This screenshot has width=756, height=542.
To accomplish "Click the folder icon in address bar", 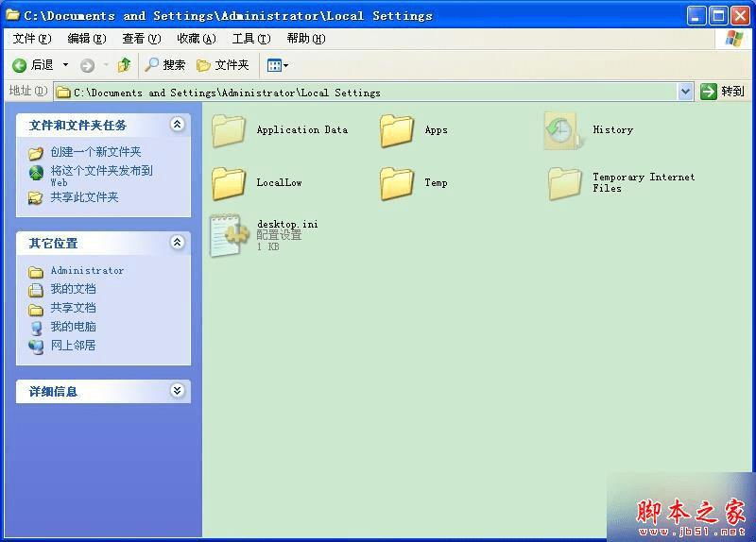I will pyautogui.click(x=63, y=93).
